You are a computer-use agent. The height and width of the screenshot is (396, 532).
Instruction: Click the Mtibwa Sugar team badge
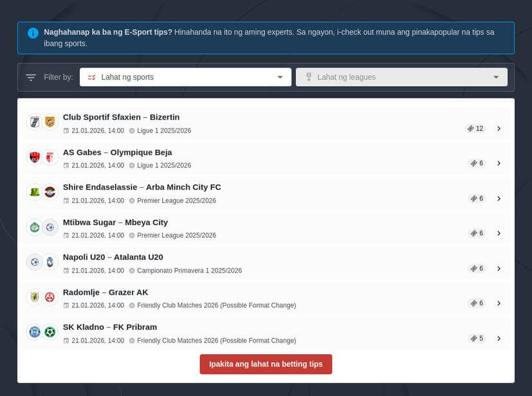pos(34,227)
